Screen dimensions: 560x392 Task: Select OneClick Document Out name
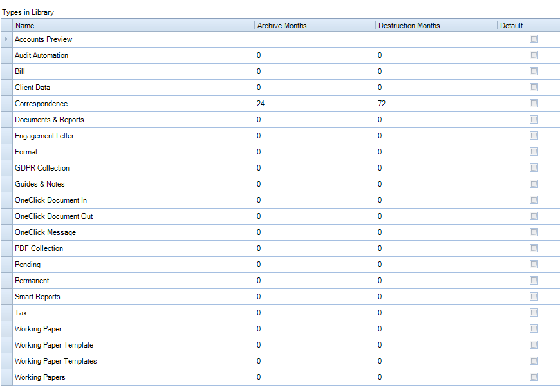(x=54, y=216)
